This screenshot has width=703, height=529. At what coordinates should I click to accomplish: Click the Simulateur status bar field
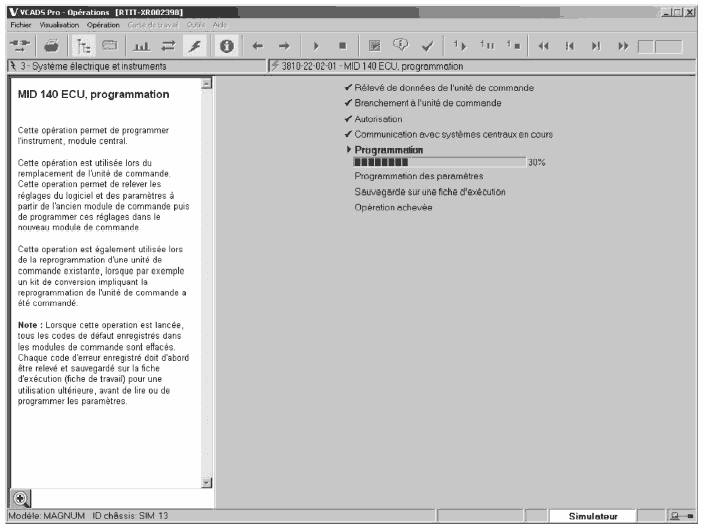(x=593, y=516)
